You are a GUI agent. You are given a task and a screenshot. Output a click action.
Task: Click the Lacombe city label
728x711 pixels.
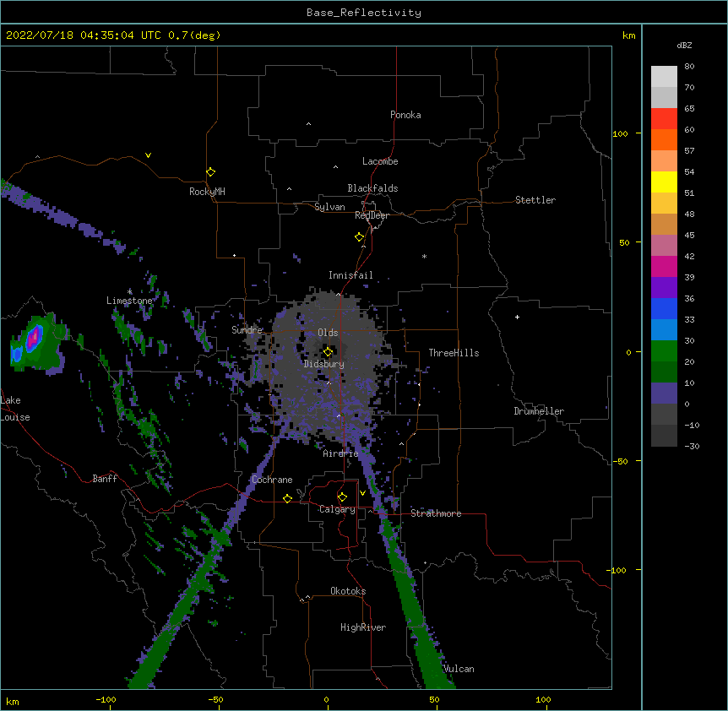[x=380, y=161]
